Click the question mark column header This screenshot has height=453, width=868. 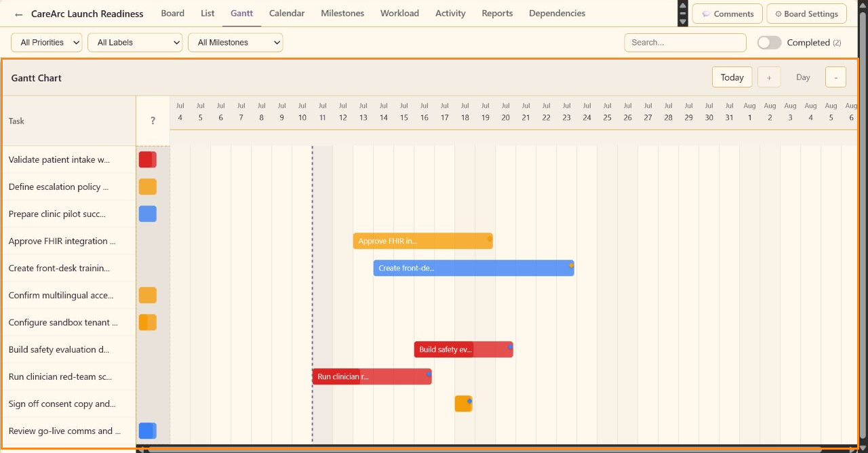pos(153,121)
